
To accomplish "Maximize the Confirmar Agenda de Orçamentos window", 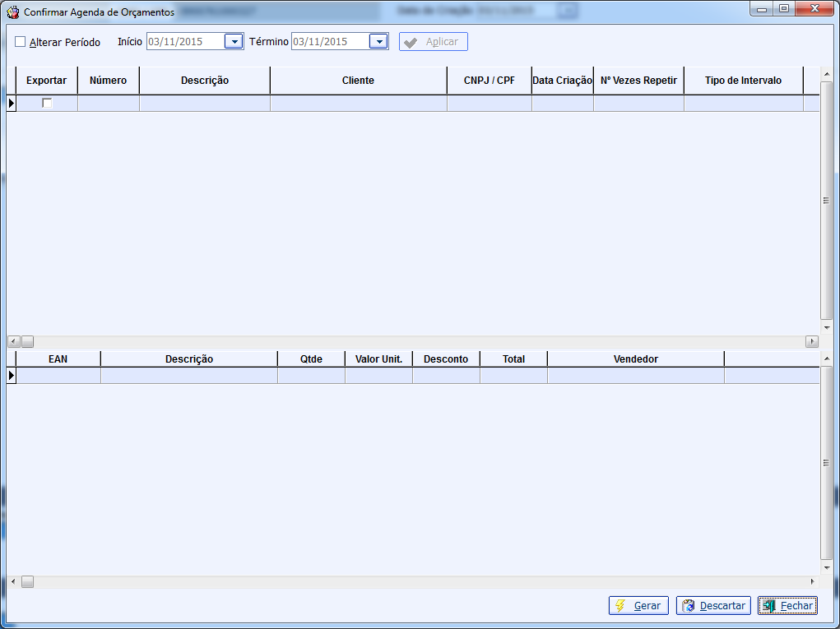I will (784, 8).
